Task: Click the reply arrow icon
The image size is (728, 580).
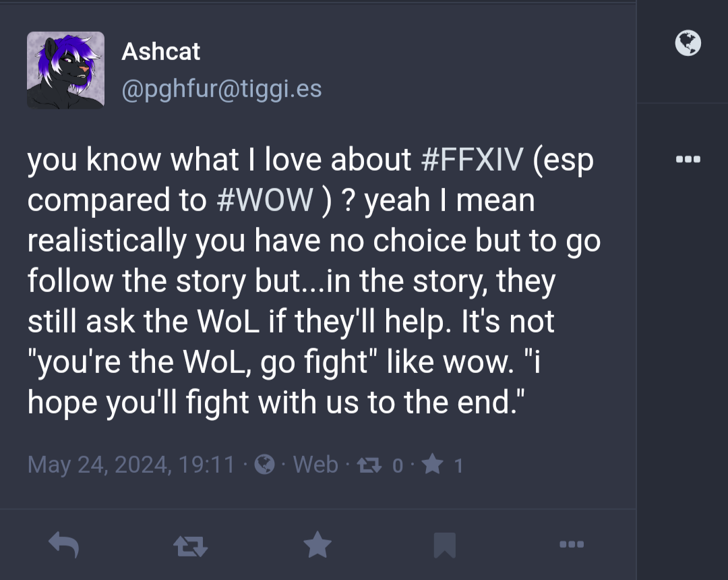Action: [63, 544]
